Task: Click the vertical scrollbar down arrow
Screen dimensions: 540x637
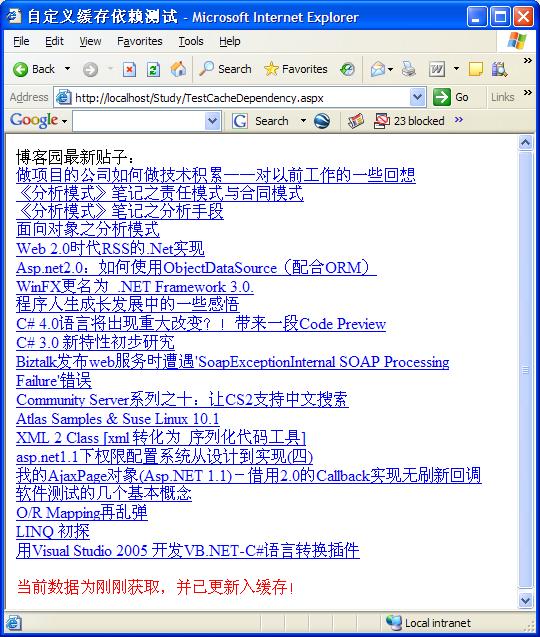Action: [x=525, y=600]
